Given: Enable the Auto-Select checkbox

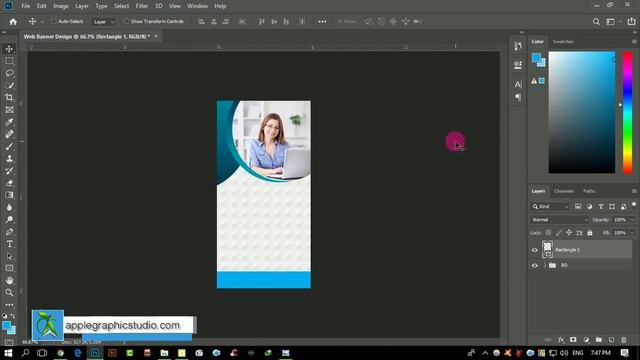Looking at the screenshot, I should click(x=53, y=21).
